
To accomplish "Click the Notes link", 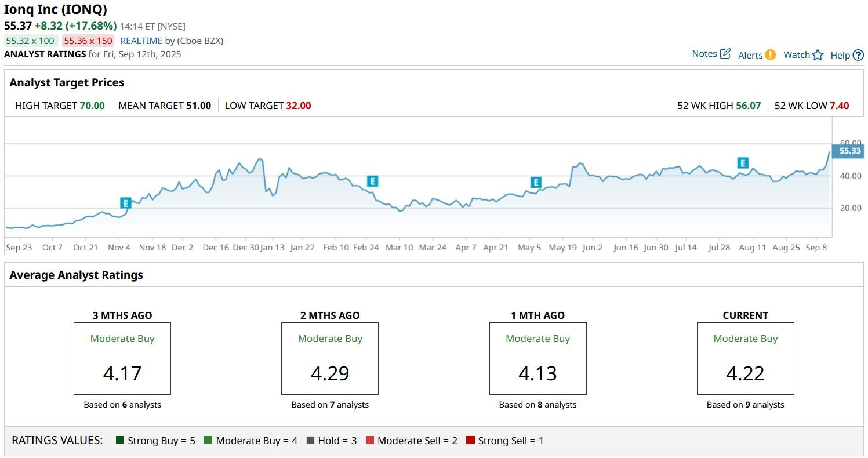I will 704,54.
